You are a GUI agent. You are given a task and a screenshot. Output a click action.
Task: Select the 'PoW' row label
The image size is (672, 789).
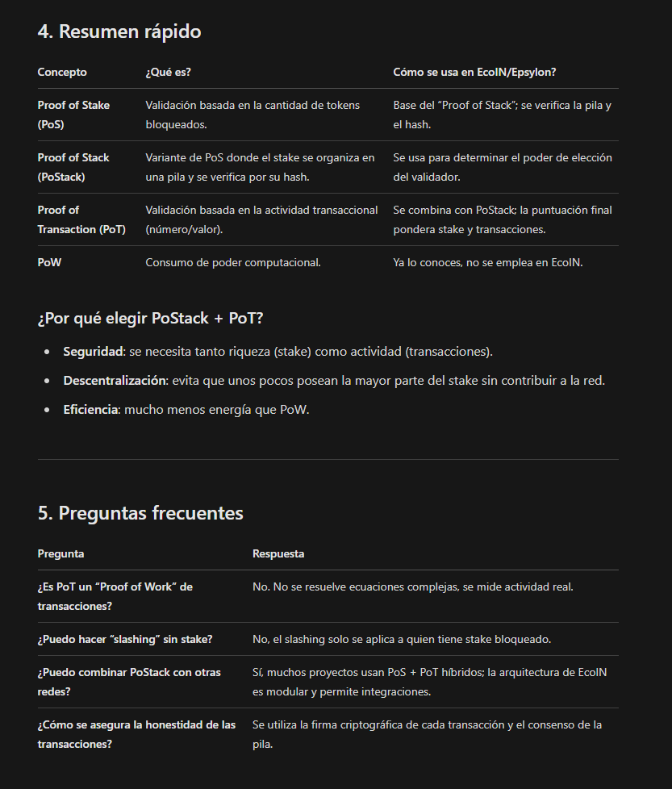[49, 263]
